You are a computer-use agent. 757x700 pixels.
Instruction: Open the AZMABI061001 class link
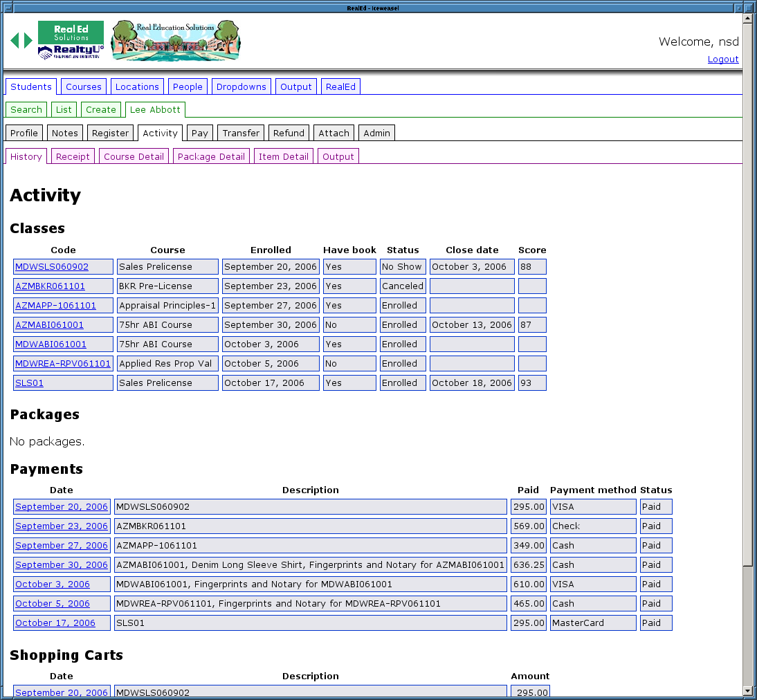[x=49, y=325]
